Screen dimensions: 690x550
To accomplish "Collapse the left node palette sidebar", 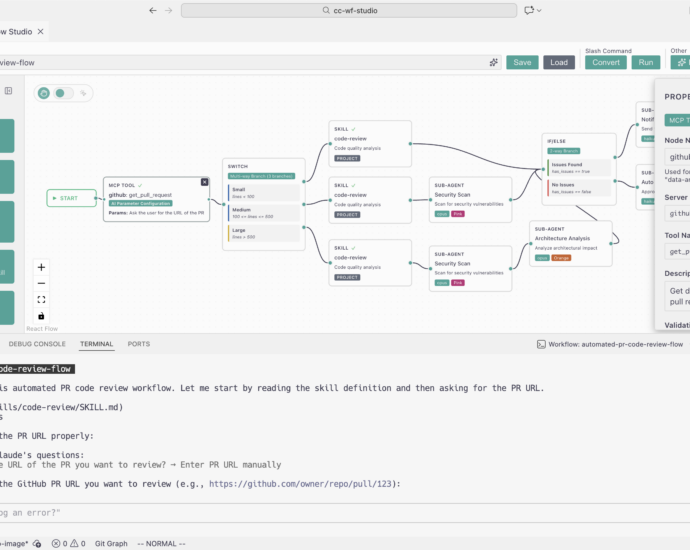I will click(x=8, y=91).
